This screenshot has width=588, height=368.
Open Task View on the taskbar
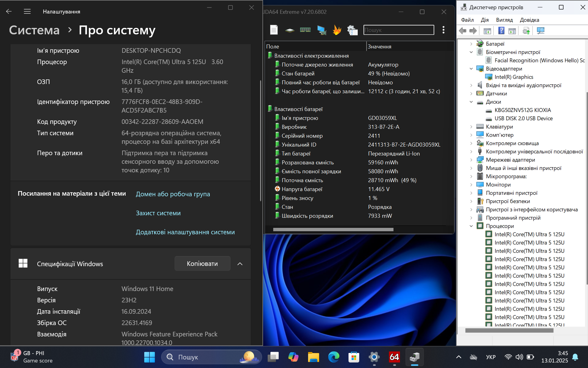273,357
